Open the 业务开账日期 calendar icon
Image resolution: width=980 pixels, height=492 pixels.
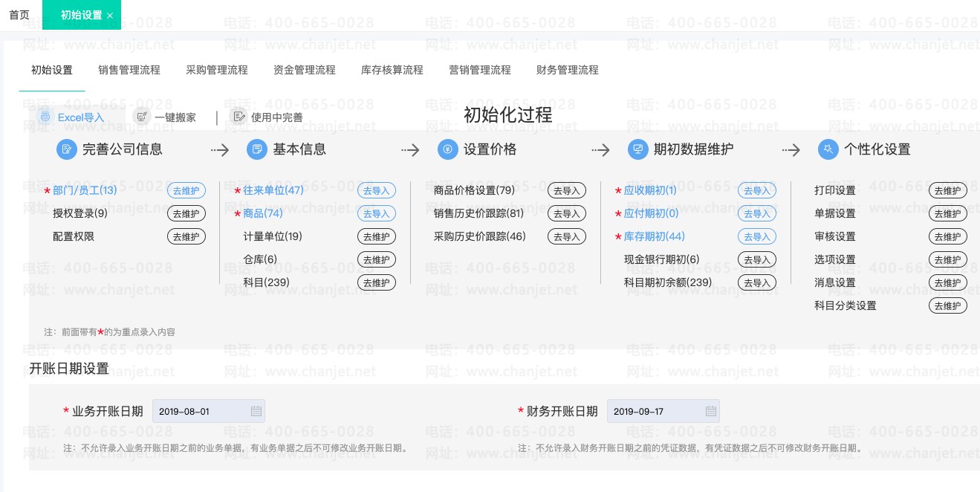pos(256,411)
